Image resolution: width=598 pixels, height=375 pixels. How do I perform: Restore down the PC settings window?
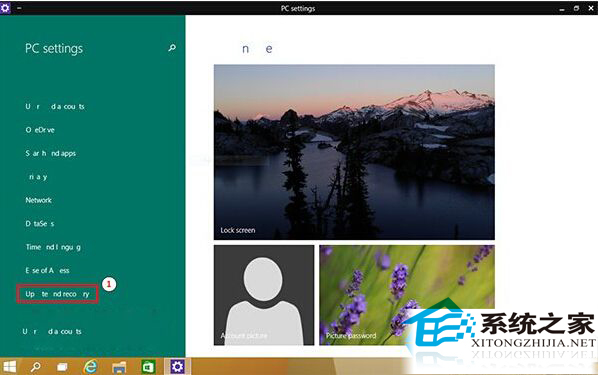576,8
